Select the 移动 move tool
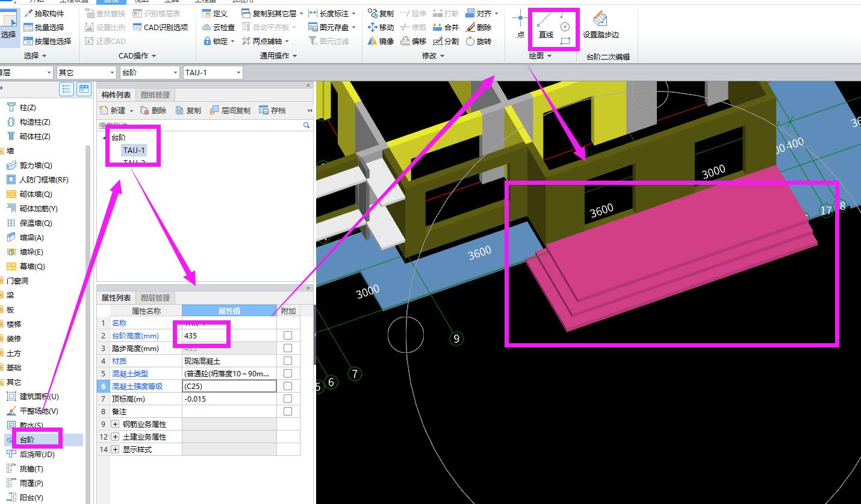The height and width of the screenshot is (504, 861). [381, 27]
